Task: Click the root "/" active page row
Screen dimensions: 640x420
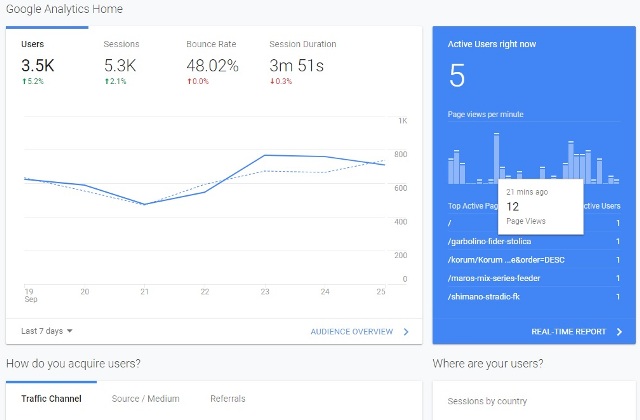Action: (534, 223)
